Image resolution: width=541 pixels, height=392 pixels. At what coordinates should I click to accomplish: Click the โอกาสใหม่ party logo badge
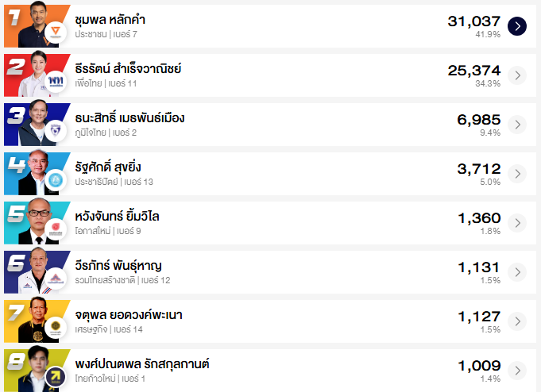(56, 229)
